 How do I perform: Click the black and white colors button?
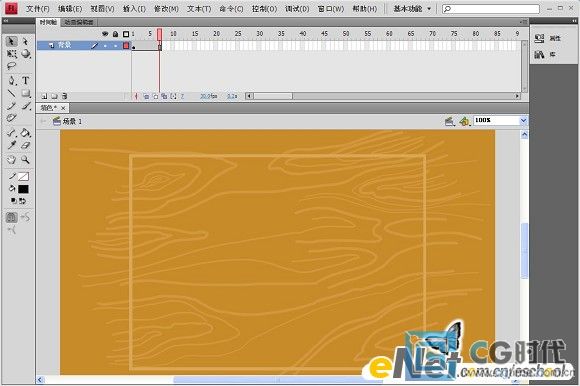click(x=13, y=201)
